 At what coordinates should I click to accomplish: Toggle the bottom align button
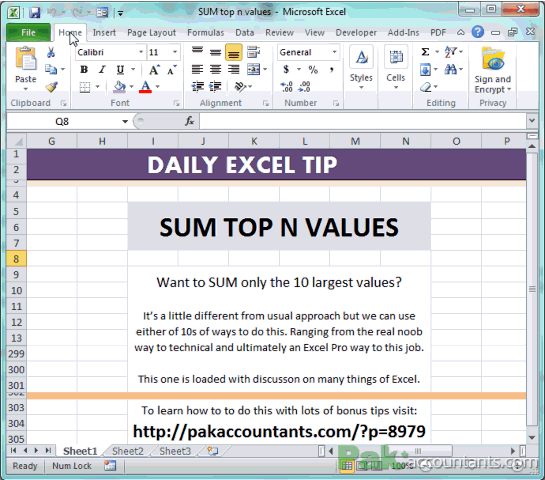coord(234,52)
